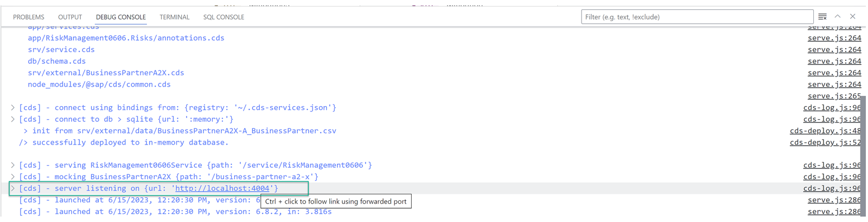Switch to the PROBLEMS tab

[x=29, y=17]
